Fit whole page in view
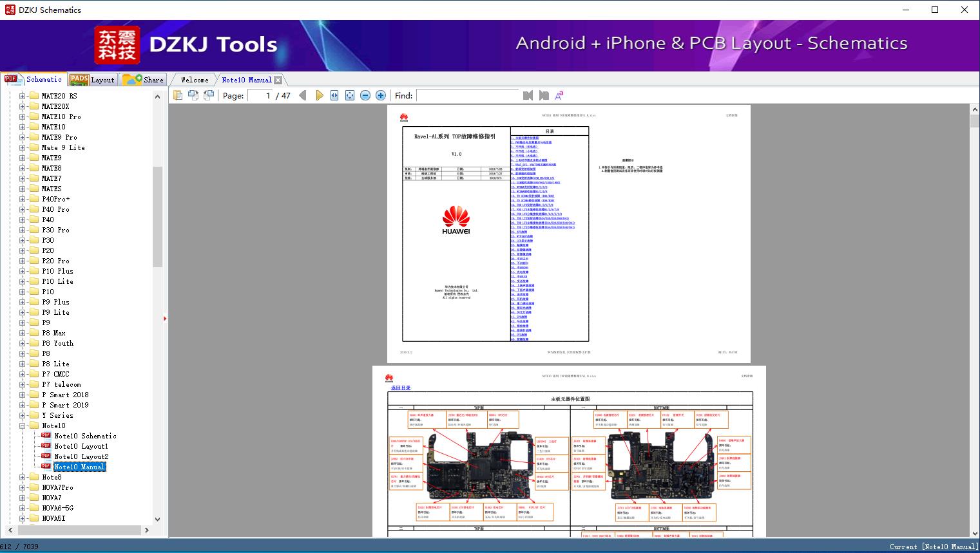This screenshot has height=553, width=980. click(x=350, y=95)
